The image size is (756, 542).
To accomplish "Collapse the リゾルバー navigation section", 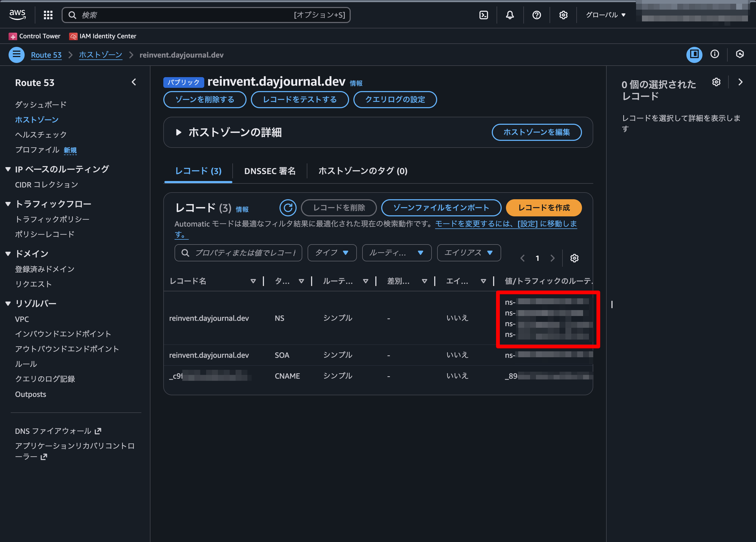I will [8, 303].
